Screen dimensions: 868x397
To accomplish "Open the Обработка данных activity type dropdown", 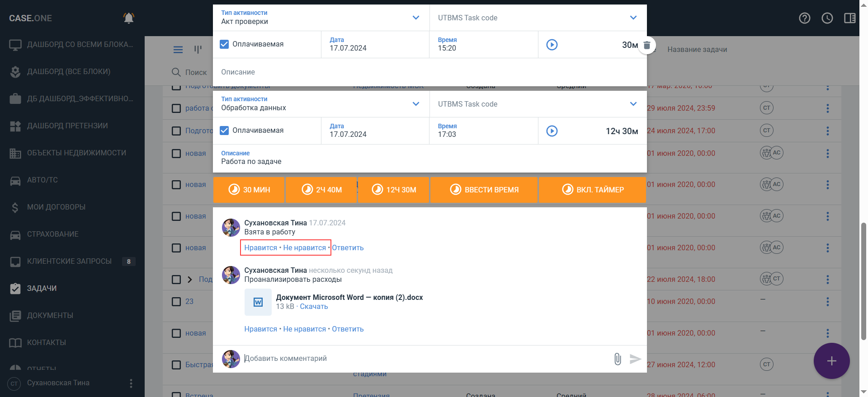I will pyautogui.click(x=415, y=104).
